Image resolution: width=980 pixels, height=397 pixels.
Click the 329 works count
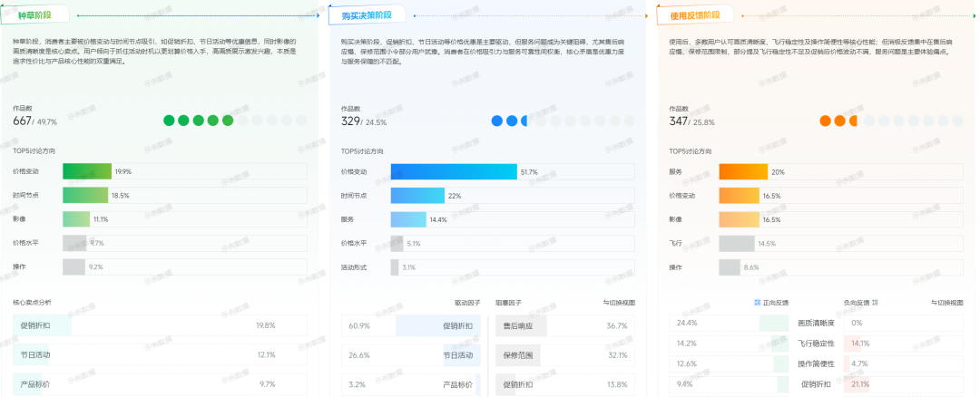point(350,121)
